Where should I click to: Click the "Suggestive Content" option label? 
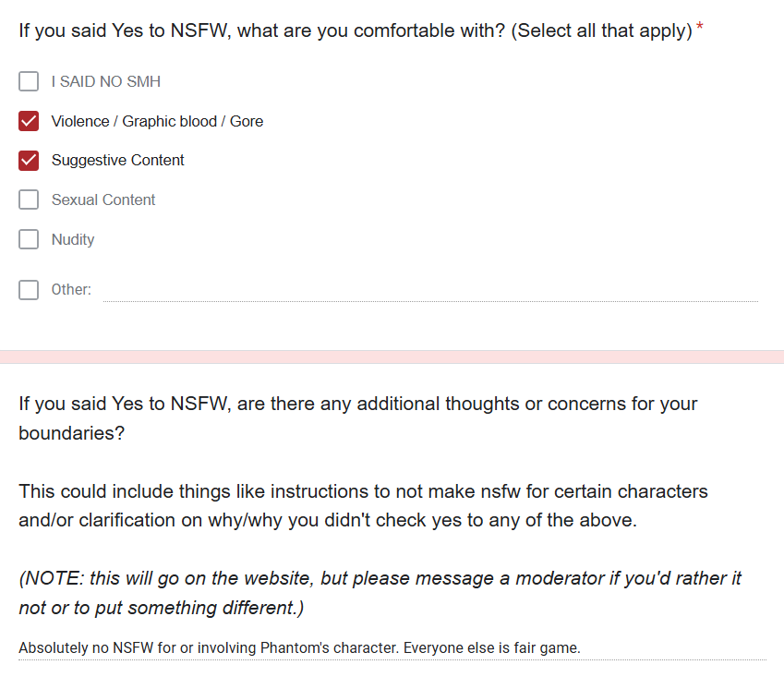117,160
